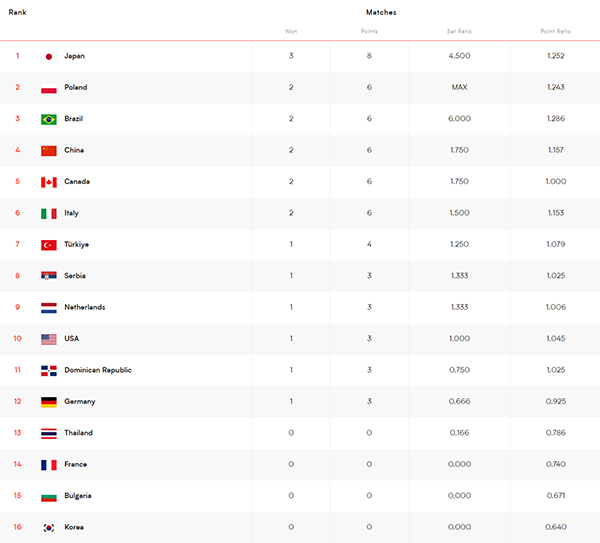Screen dimensions: 600x543
Task: Click Poland's MAX set ratio cell
Action: coord(459,87)
